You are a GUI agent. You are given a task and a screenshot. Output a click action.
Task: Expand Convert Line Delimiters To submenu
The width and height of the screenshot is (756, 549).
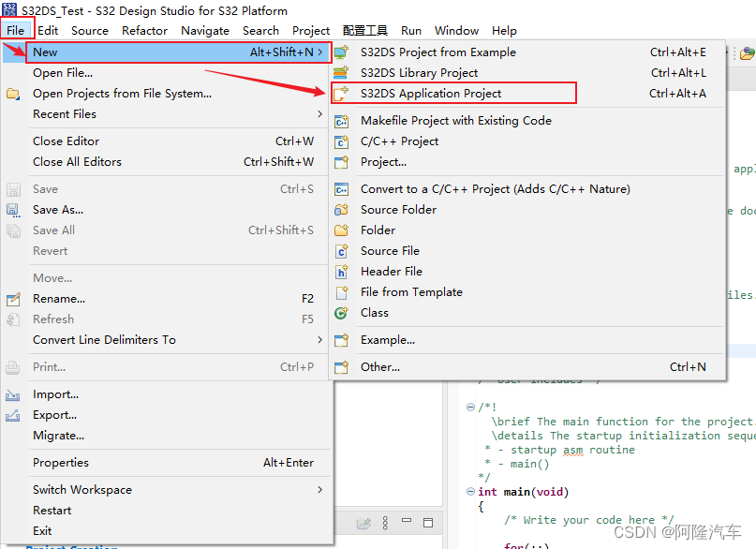[x=320, y=340]
